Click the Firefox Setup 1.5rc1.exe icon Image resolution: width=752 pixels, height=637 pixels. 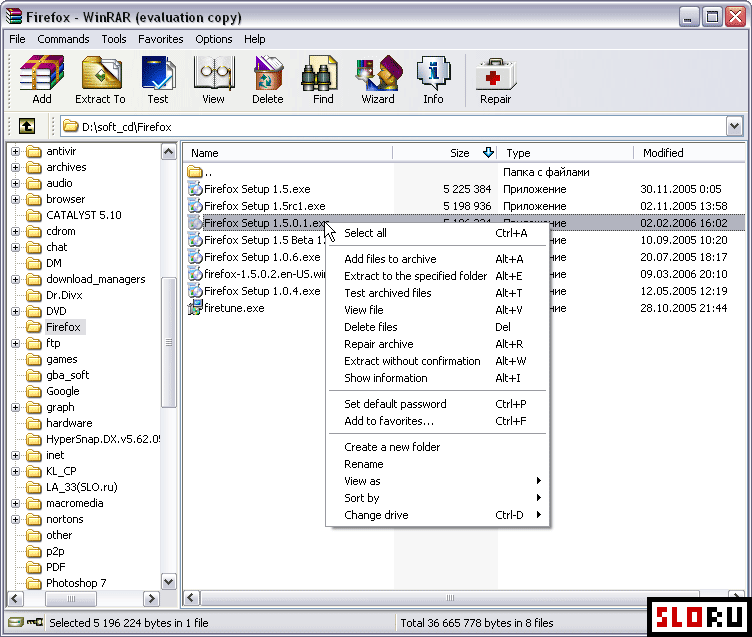tap(195, 206)
